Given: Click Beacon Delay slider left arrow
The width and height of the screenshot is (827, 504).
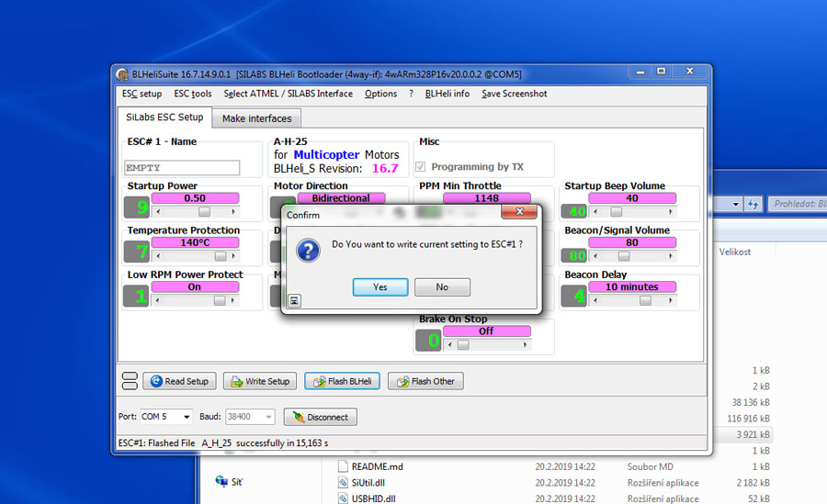Looking at the screenshot, I should click(x=595, y=300).
